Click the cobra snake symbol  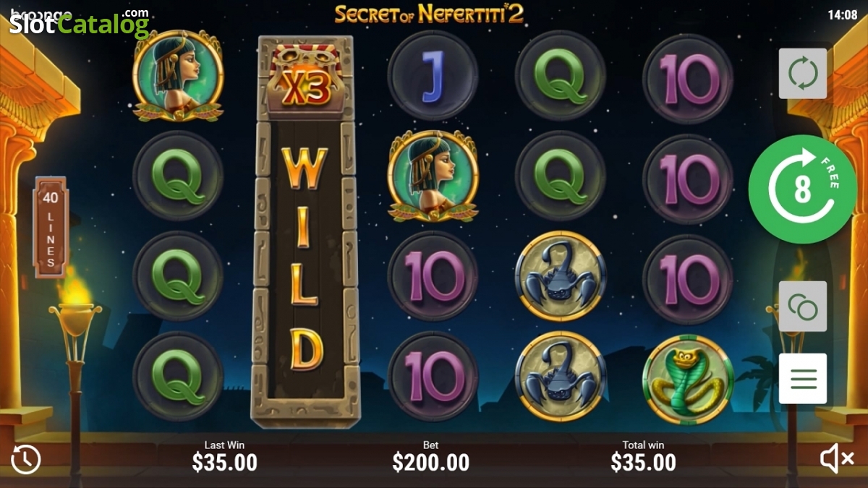click(x=687, y=378)
